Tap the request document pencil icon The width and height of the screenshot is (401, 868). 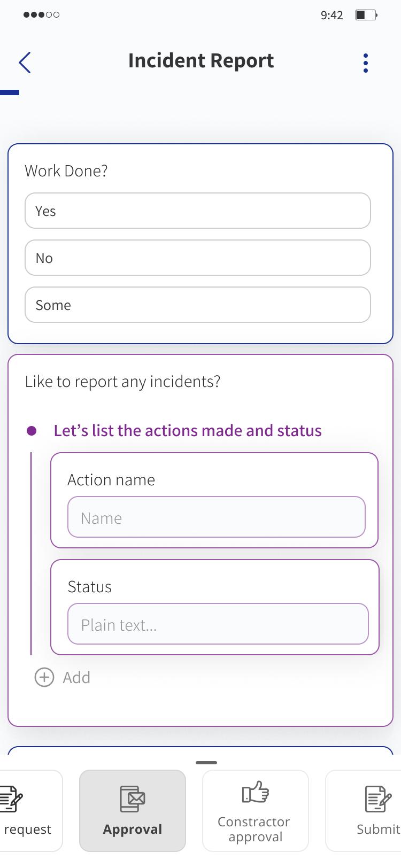pyautogui.click(x=11, y=799)
